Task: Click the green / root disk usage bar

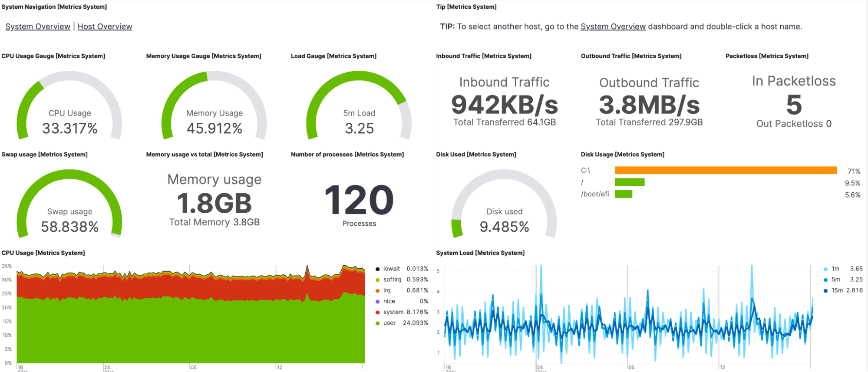Action: 630,182
